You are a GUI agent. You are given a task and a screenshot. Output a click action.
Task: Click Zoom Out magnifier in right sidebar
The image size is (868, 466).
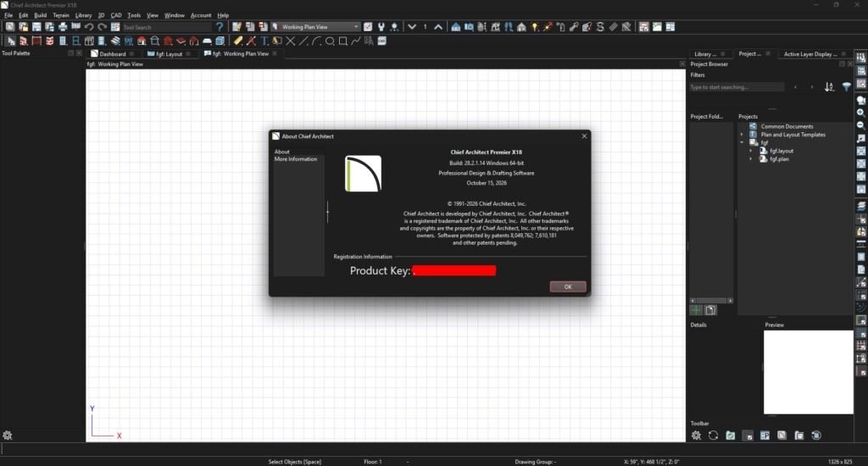[x=861, y=125]
